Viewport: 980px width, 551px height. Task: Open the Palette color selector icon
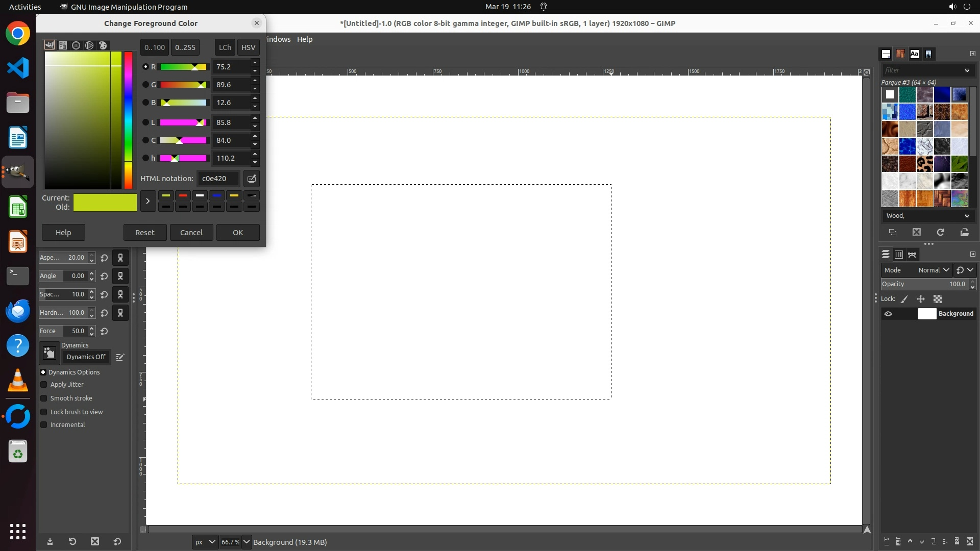(x=103, y=45)
